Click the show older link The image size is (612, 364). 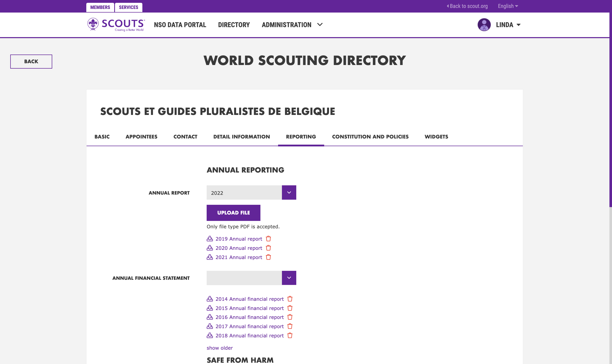click(x=220, y=348)
